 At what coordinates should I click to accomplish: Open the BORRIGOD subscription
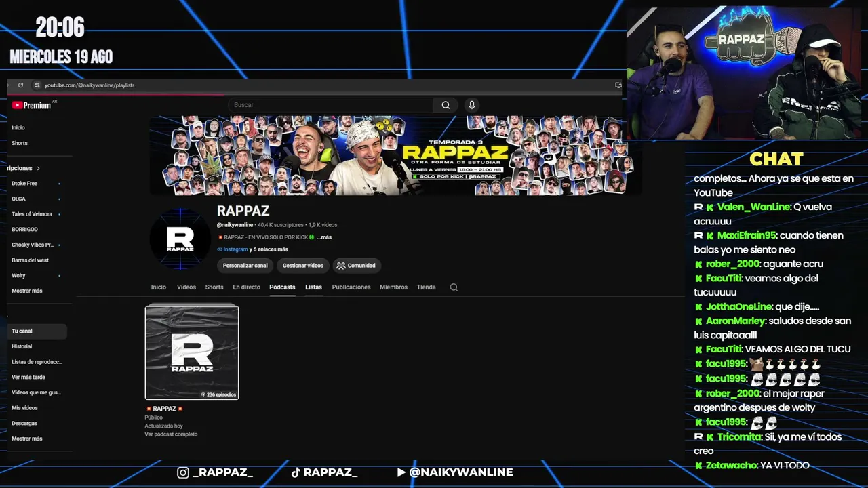coord(24,230)
